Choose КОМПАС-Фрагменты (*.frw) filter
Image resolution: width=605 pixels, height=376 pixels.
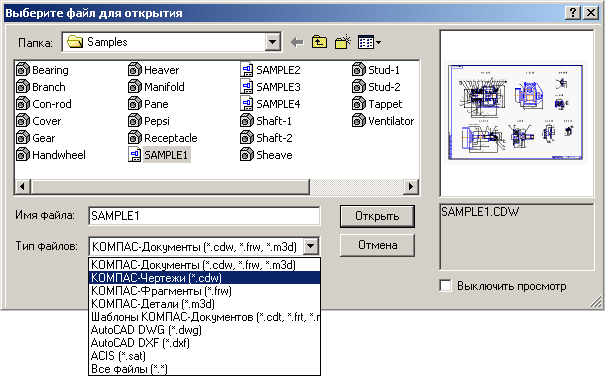point(204,291)
